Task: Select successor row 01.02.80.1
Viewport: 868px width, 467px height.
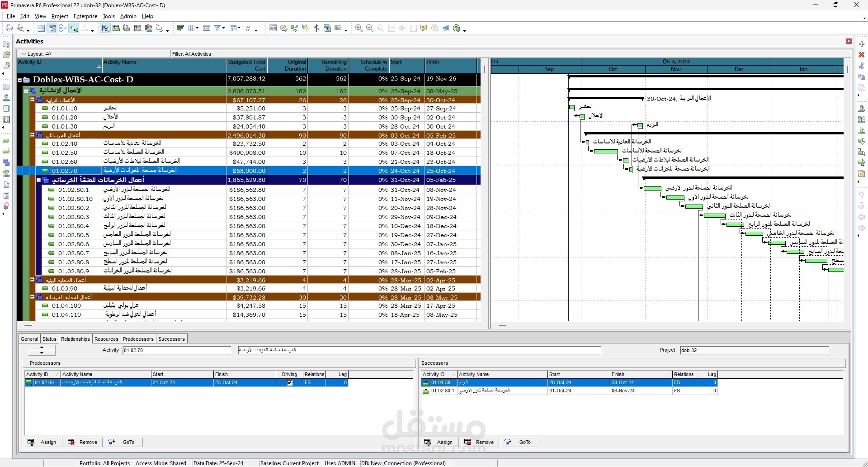Action: (x=569, y=391)
